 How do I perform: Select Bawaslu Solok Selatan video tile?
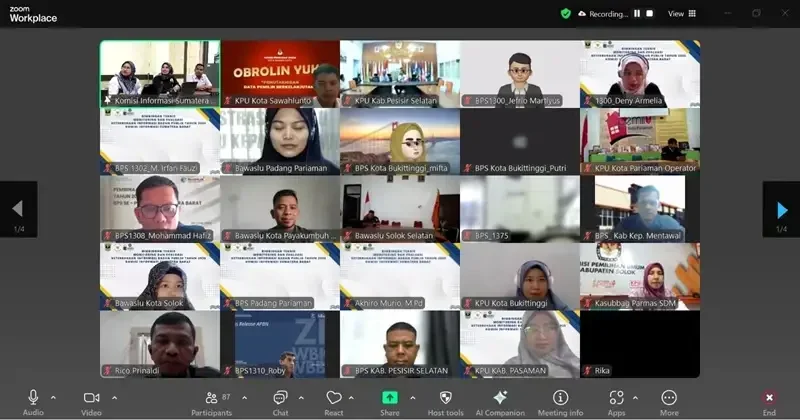click(400, 209)
